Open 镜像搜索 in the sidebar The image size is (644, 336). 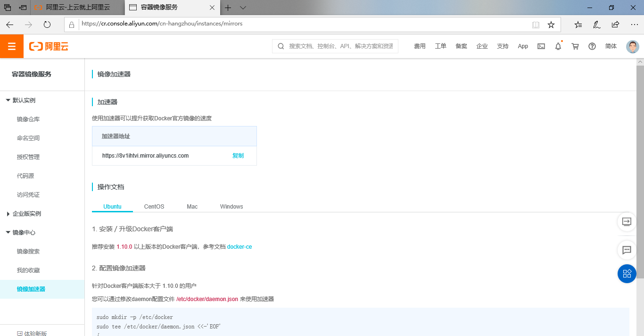pyautogui.click(x=28, y=252)
